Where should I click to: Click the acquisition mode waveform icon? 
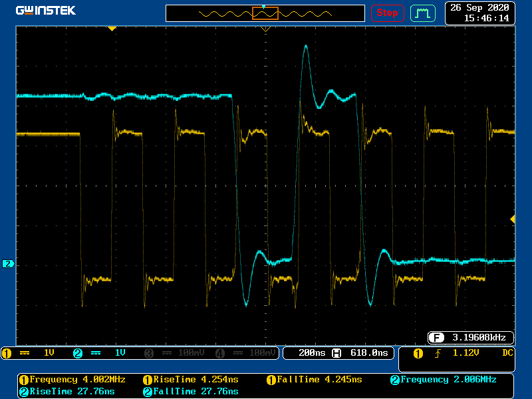pos(422,13)
